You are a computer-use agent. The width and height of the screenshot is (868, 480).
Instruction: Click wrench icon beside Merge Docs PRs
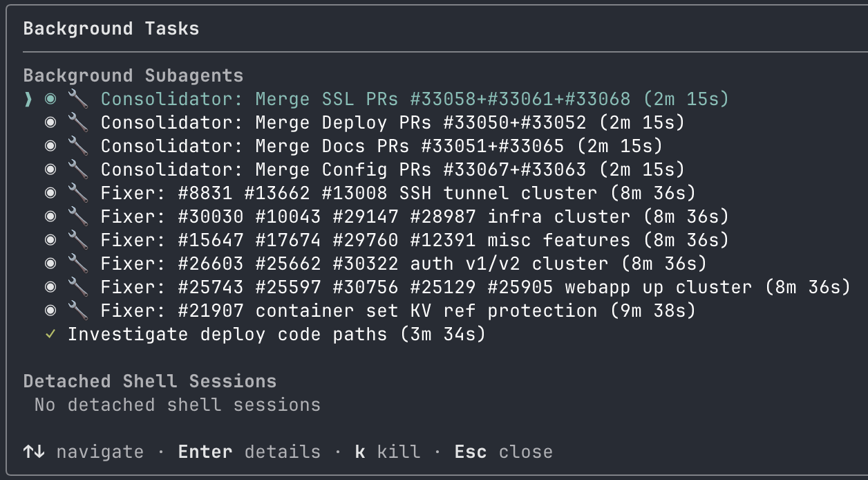point(77,146)
